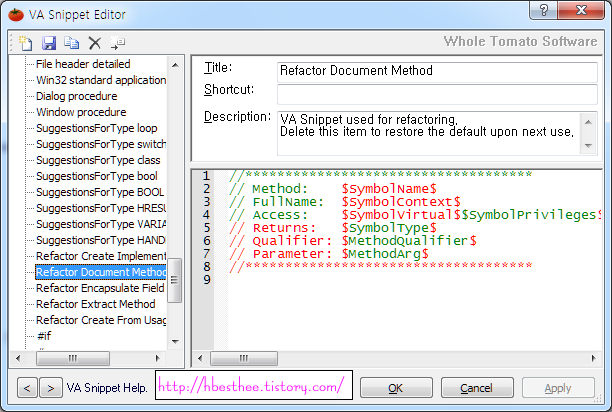Open context help with the question mark button
612x412 pixels.
pos(544,10)
